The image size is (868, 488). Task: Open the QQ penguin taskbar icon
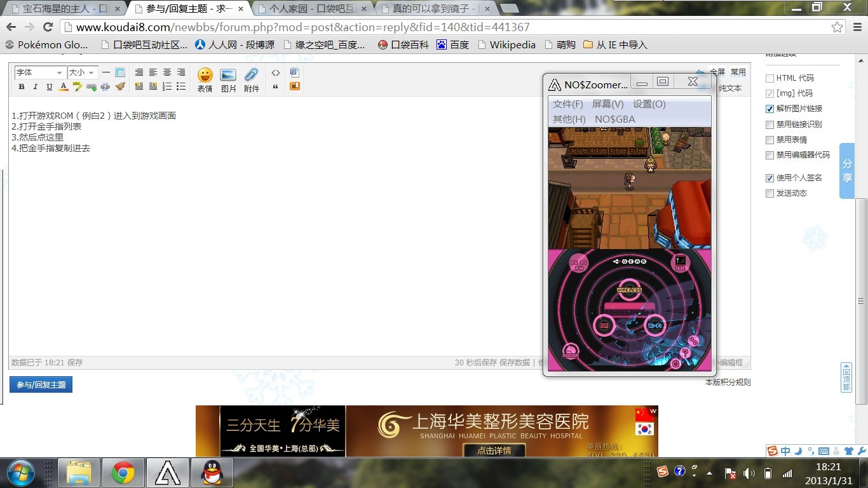pyautogui.click(x=212, y=473)
